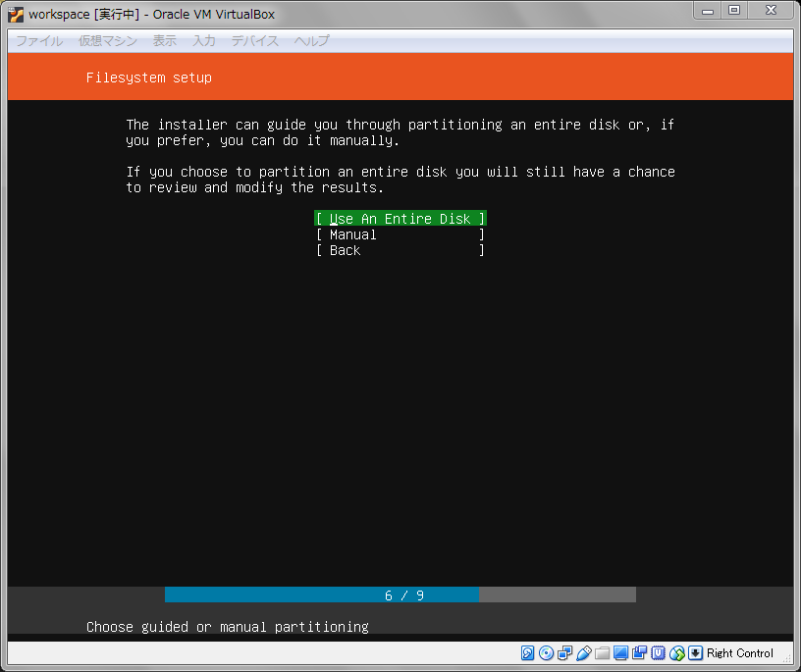801x672 pixels.
Task: Click the CPU virtualization features status icon
Action: coord(658,653)
